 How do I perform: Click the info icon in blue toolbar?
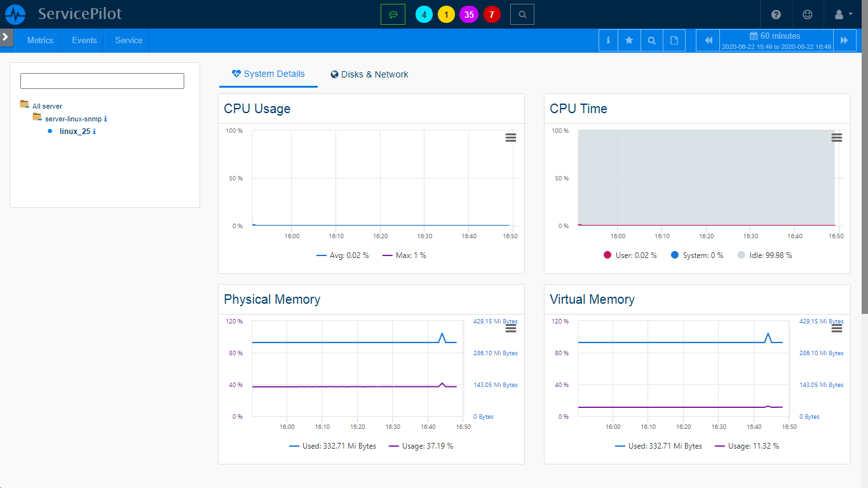(x=608, y=40)
